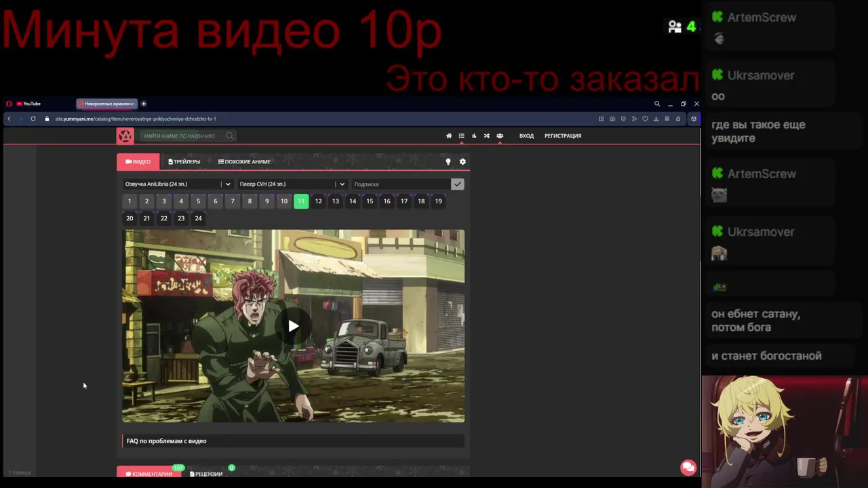This screenshot has height=488, width=868.
Task: Select episode 20 button
Action: point(130,218)
